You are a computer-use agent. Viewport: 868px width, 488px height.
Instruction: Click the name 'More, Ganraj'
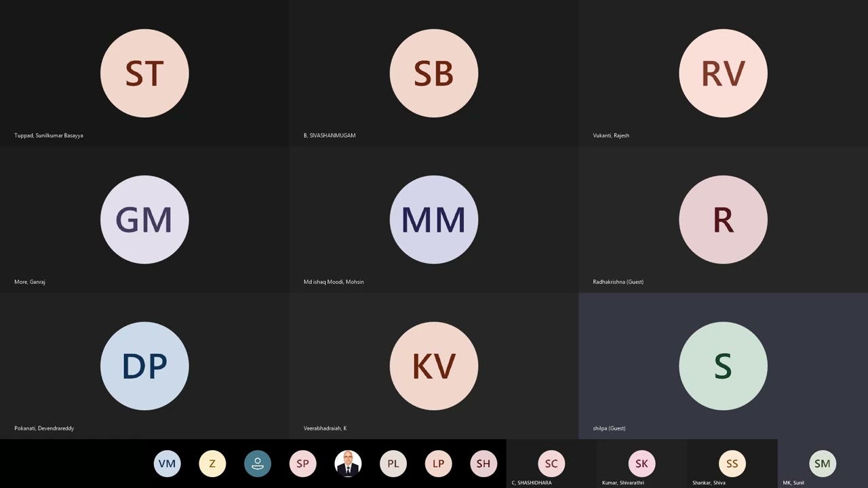(x=30, y=282)
